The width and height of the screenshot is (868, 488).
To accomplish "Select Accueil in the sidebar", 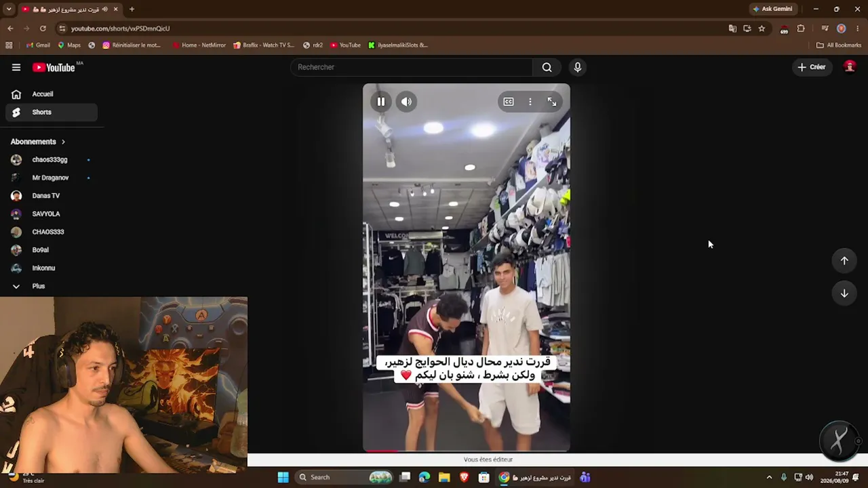I will [x=52, y=94].
